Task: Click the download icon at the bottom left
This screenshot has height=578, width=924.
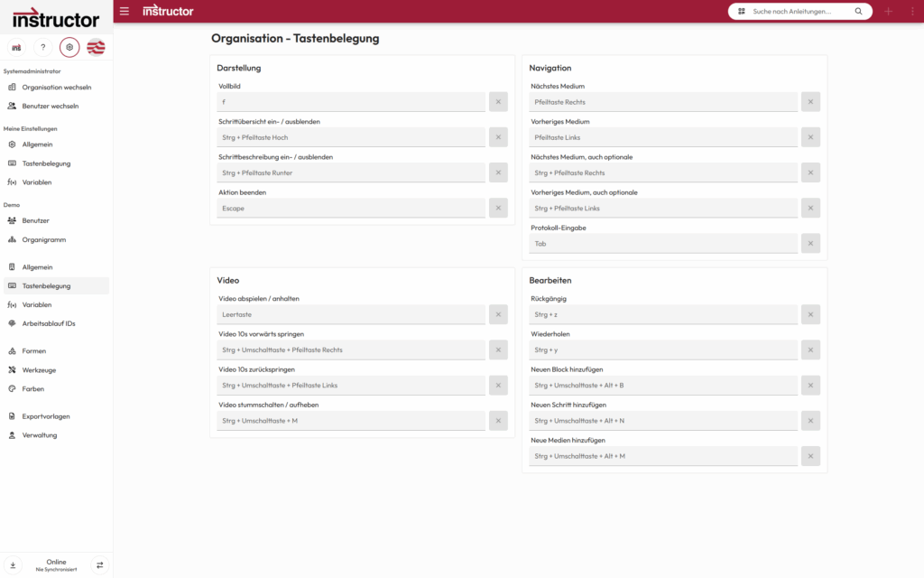Action: 15,564
